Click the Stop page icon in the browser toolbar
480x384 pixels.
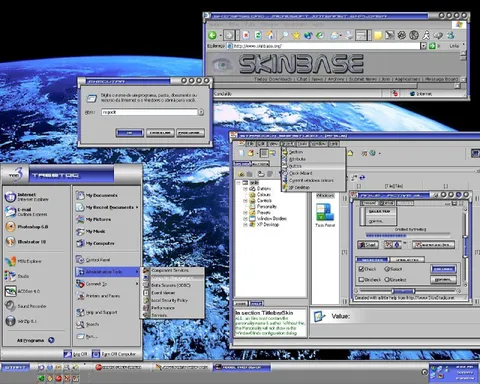coord(246,35)
